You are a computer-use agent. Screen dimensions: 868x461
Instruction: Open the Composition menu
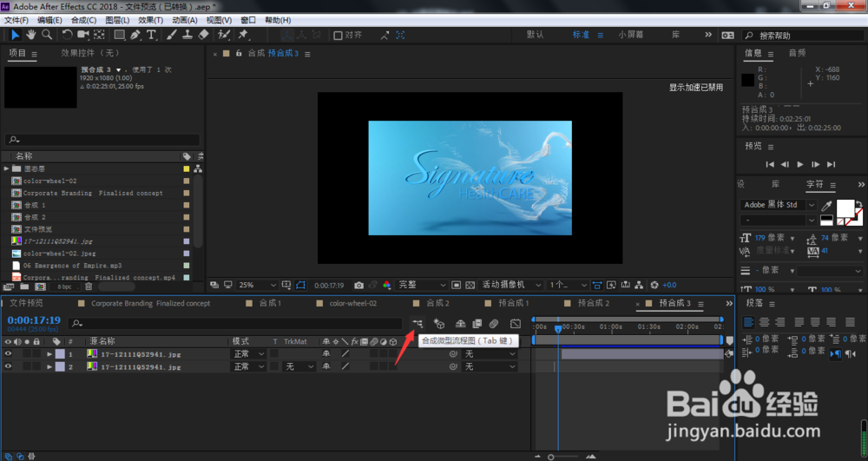(x=83, y=20)
